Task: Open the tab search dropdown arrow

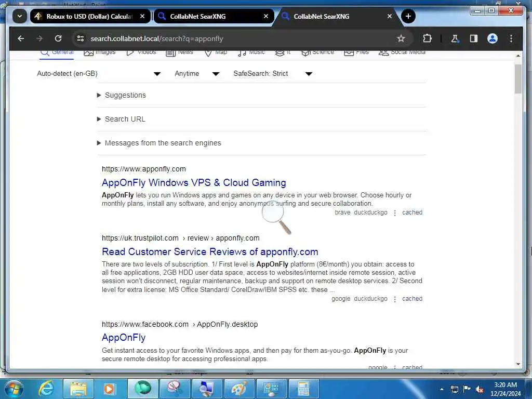Action: [x=20, y=16]
